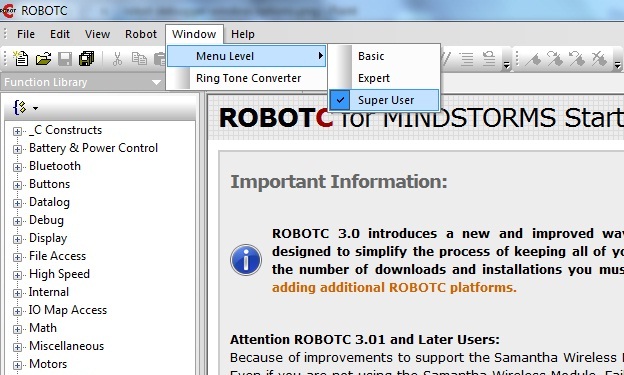
Task: Open the Function Library panel dropdown arrow
Action: click(x=156, y=82)
